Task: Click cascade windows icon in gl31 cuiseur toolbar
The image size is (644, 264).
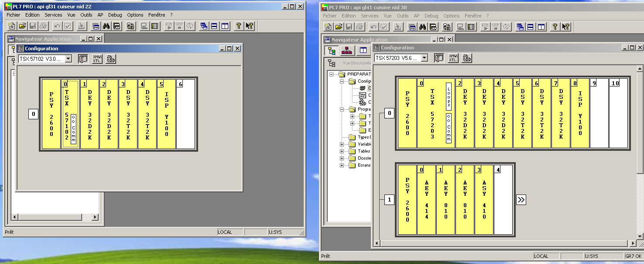Action: click(x=204, y=26)
